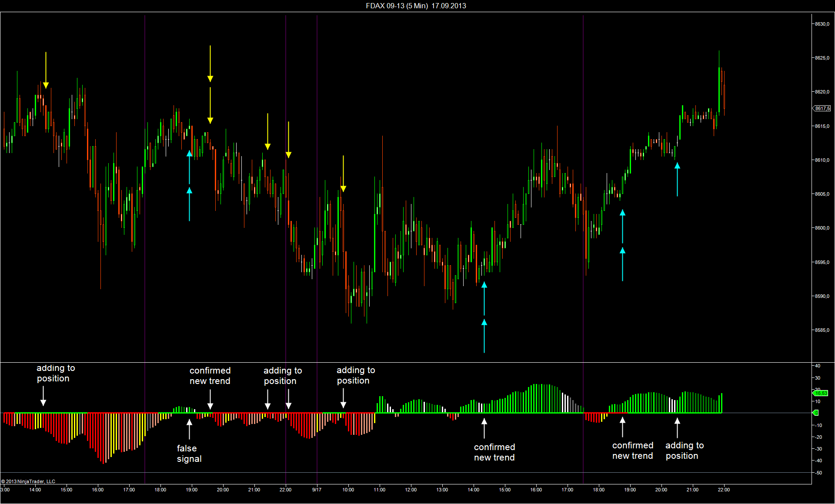Click the 'confirmed new trend' label near 18:45

(x=633, y=451)
